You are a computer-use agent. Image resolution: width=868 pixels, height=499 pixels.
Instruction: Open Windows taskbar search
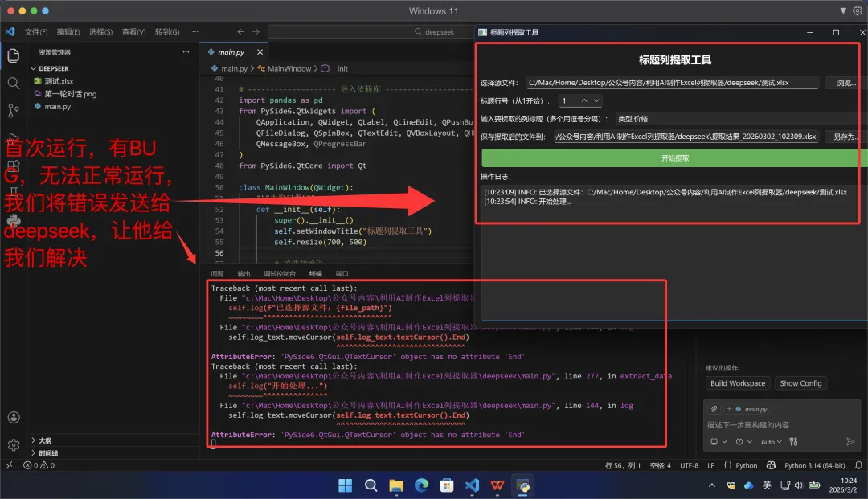pyautogui.click(x=371, y=485)
